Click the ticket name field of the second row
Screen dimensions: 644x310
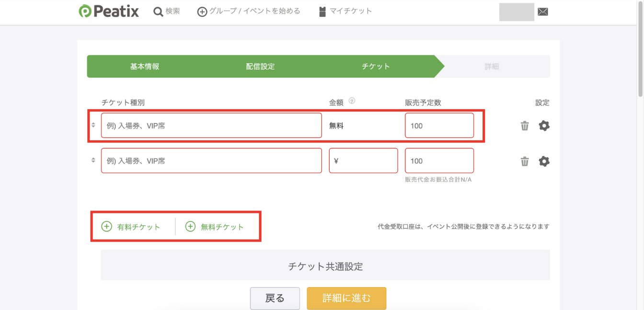coord(211,161)
